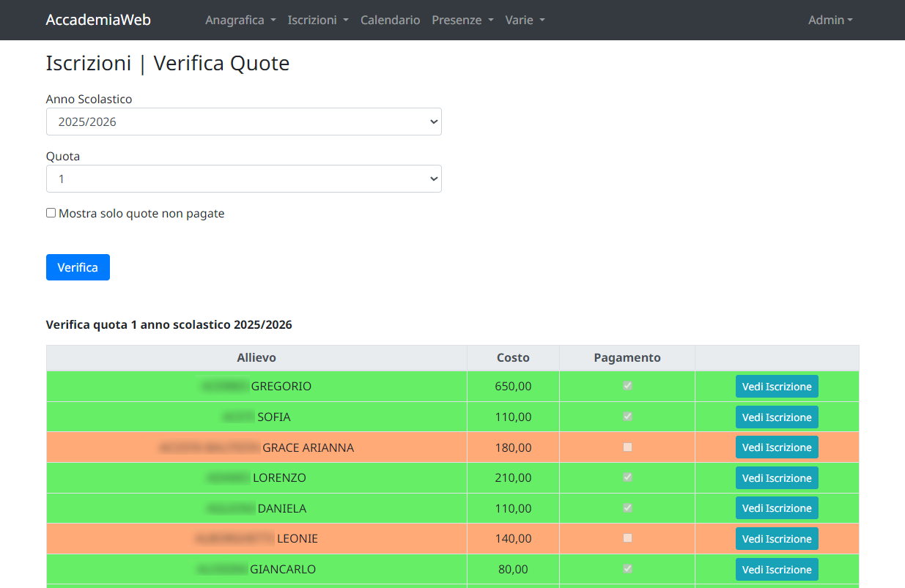Click payment checkbox in Gregorio's row
The width and height of the screenshot is (905, 588).
coord(627,386)
